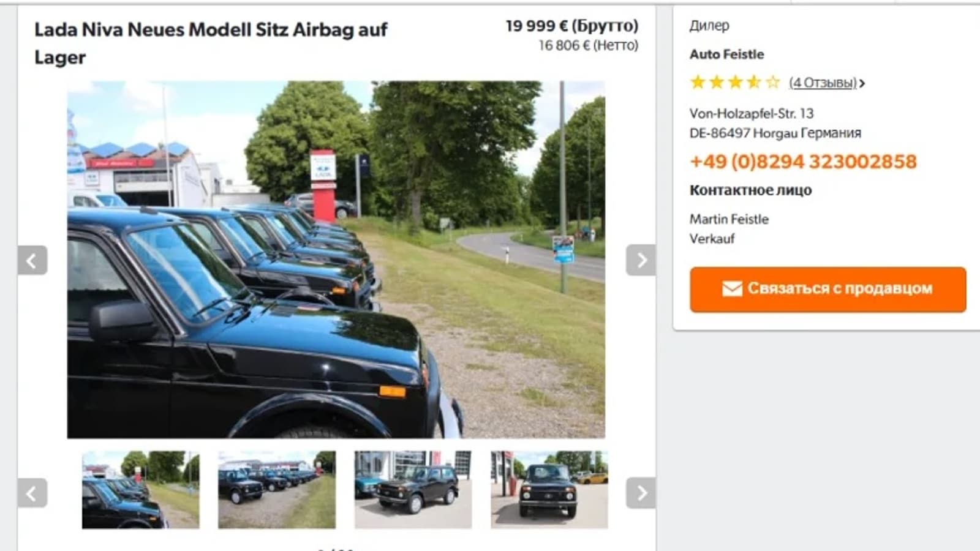Open Auto Feistle dealer name
This screenshot has width=980, height=551.
(726, 54)
